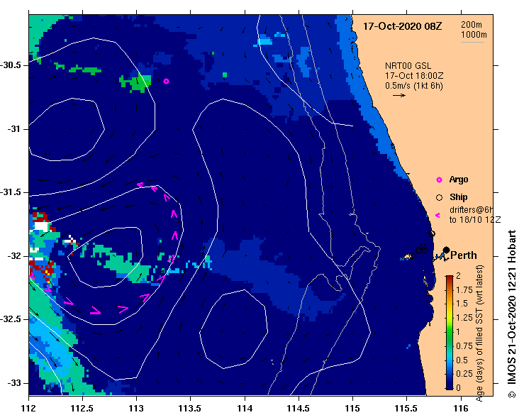Click the 200m depth label
The height and width of the screenshot is (420, 524).
coord(472,24)
